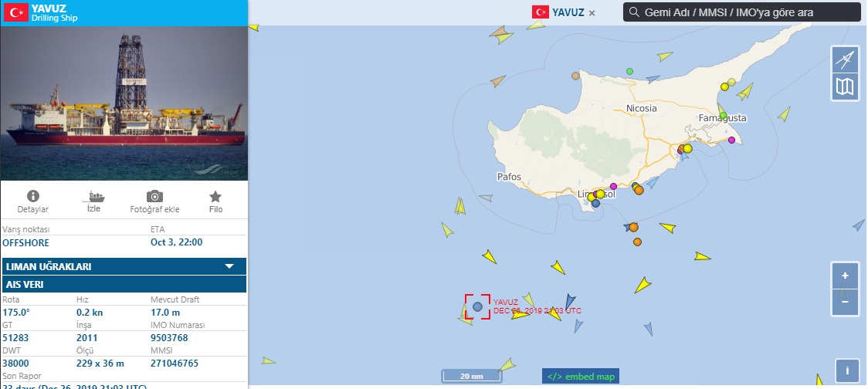Click the Fotoğraf ekle camera icon
This screenshot has height=389, width=868.
point(154,197)
